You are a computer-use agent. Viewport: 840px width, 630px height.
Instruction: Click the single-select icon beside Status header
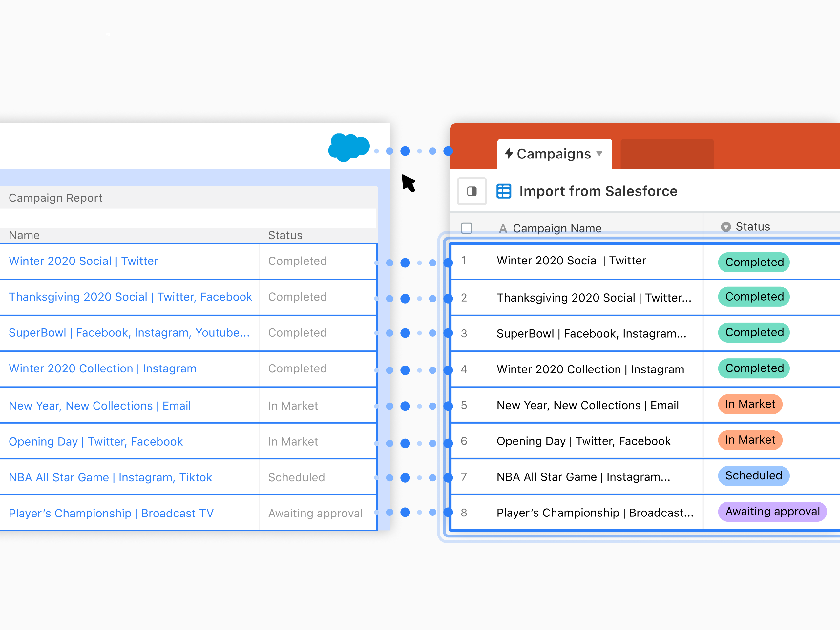tap(726, 227)
